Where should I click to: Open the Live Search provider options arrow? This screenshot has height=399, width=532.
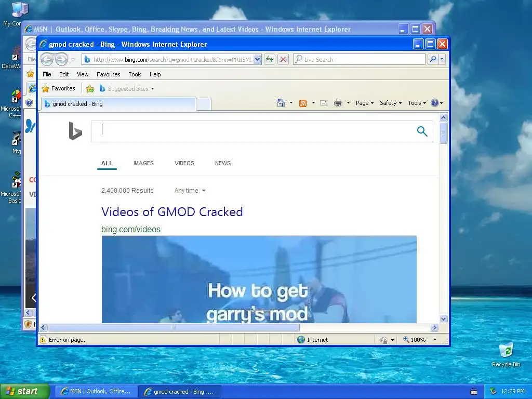[442, 59]
